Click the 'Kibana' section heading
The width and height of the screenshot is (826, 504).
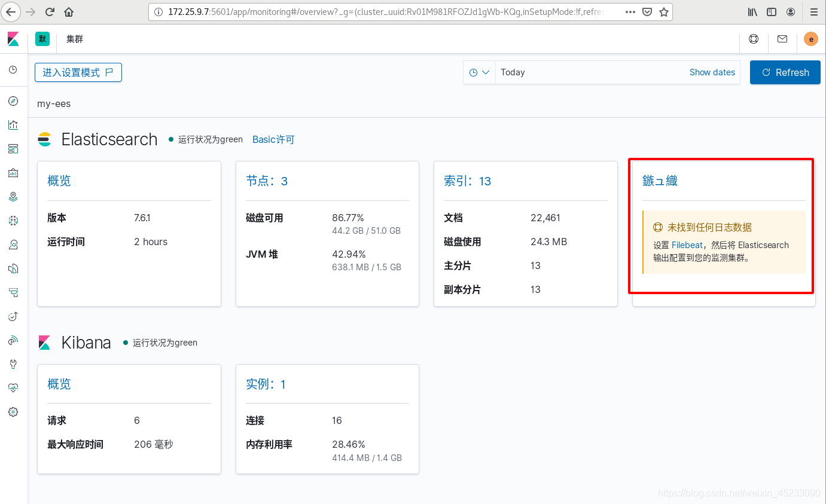(x=86, y=343)
